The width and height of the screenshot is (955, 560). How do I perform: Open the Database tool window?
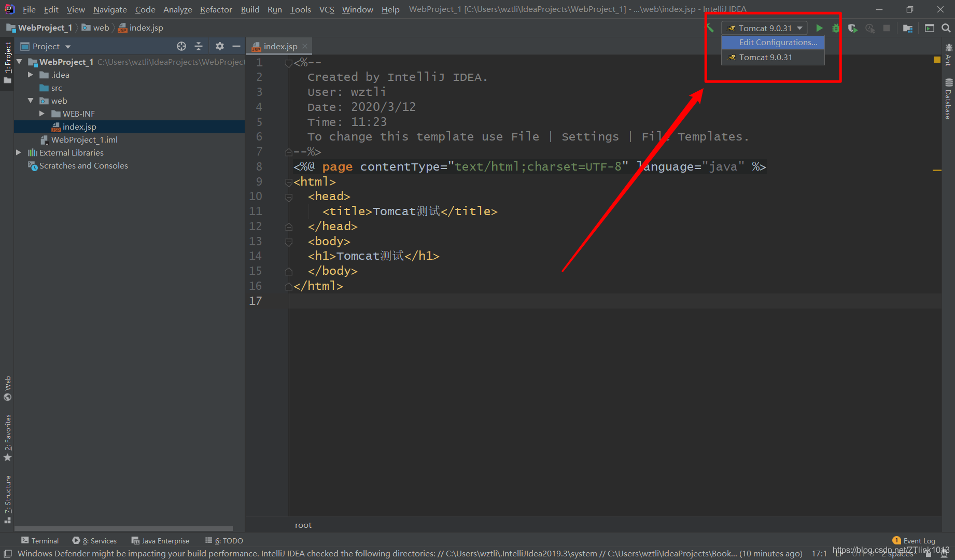948,99
